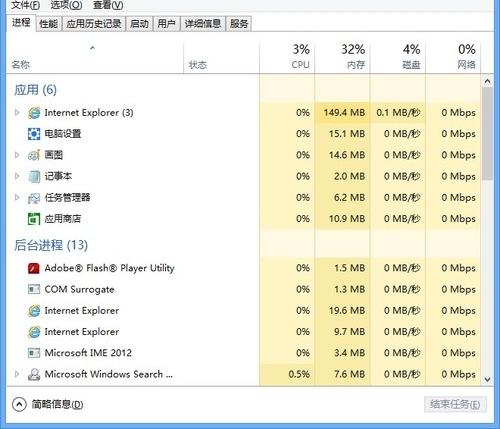Click the 0.5% CPU cell
The width and height of the screenshot is (500, 429).
click(x=287, y=374)
